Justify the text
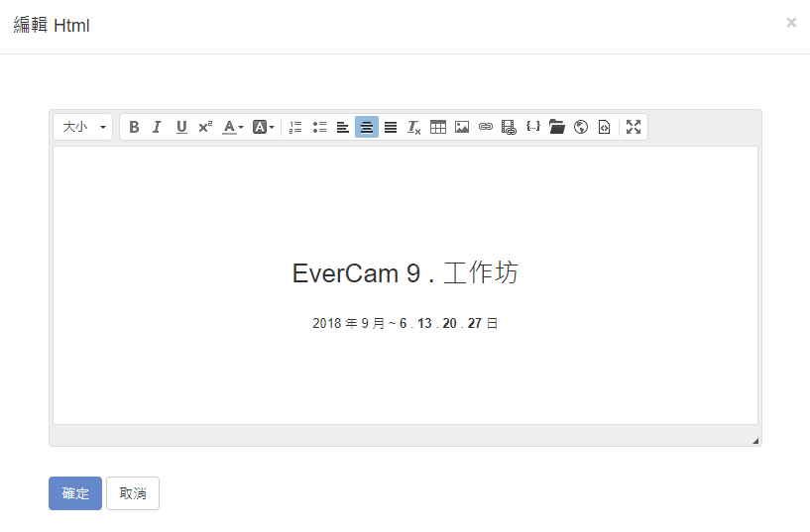 click(x=391, y=127)
